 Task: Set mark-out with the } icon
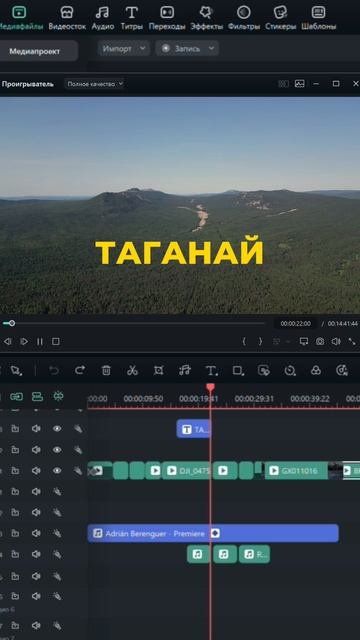coord(260,342)
